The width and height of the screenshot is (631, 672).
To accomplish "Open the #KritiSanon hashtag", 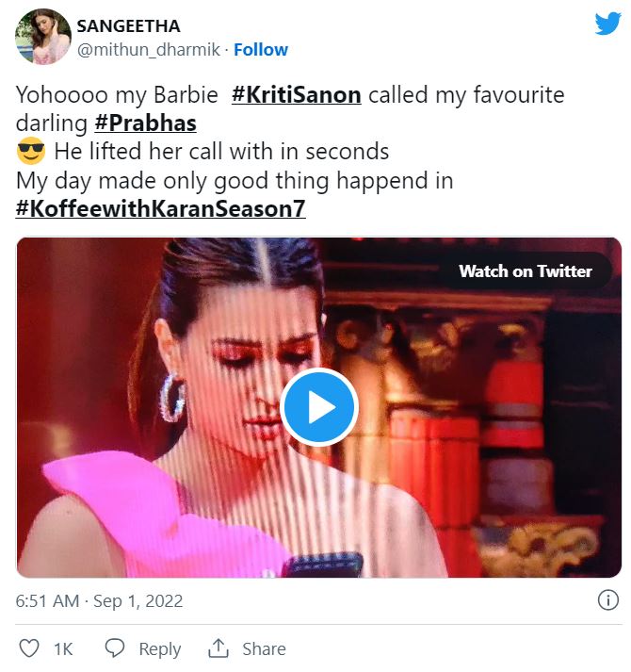I will (296, 94).
